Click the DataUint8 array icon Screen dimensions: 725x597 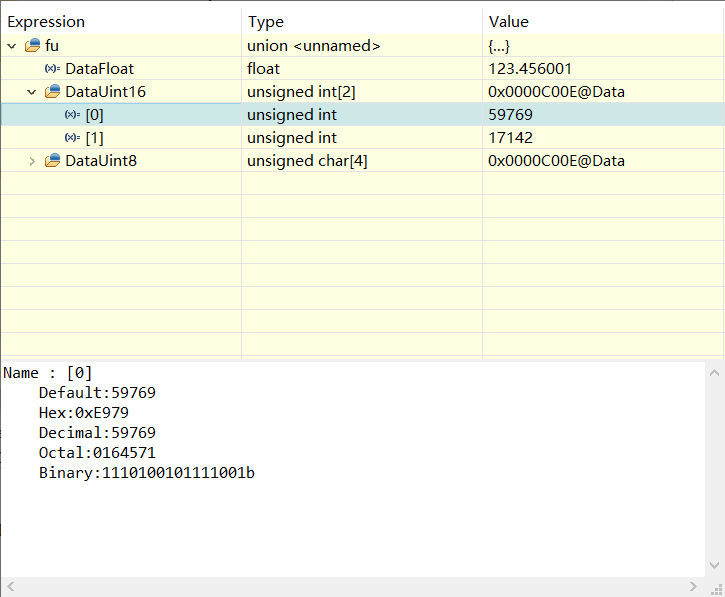click(x=53, y=161)
